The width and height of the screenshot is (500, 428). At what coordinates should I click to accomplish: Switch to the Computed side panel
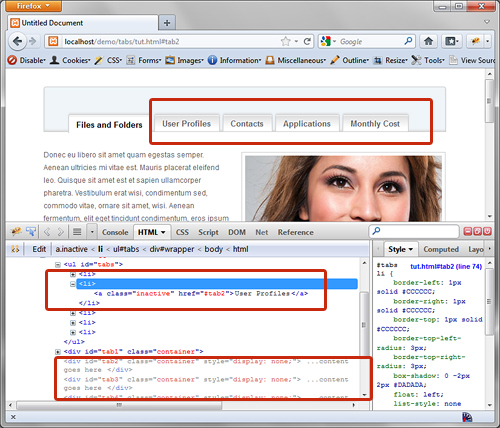point(441,249)
